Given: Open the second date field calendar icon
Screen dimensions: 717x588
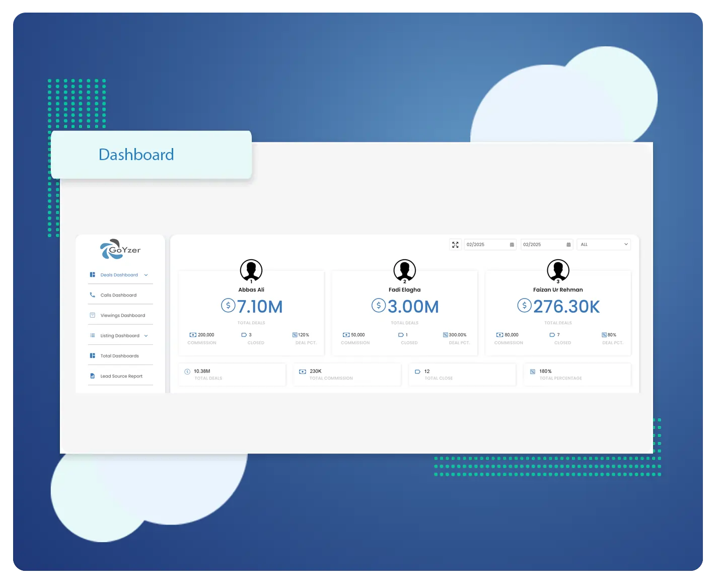Looking at the screenshot, I should [x=568, y=245].
